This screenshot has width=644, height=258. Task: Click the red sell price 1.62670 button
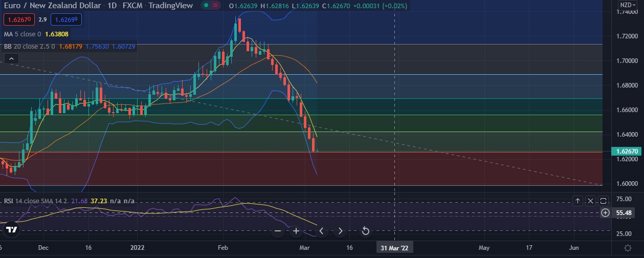(18, 20)
